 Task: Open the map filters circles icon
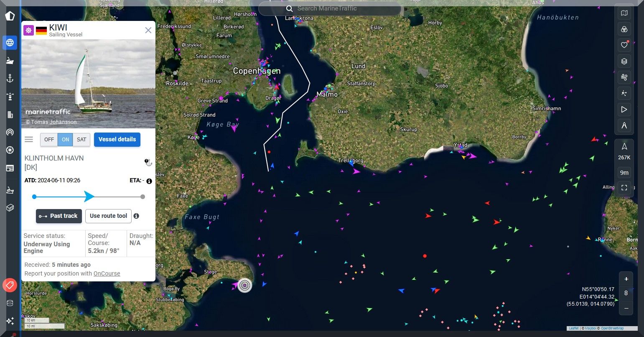click(624, 29)
